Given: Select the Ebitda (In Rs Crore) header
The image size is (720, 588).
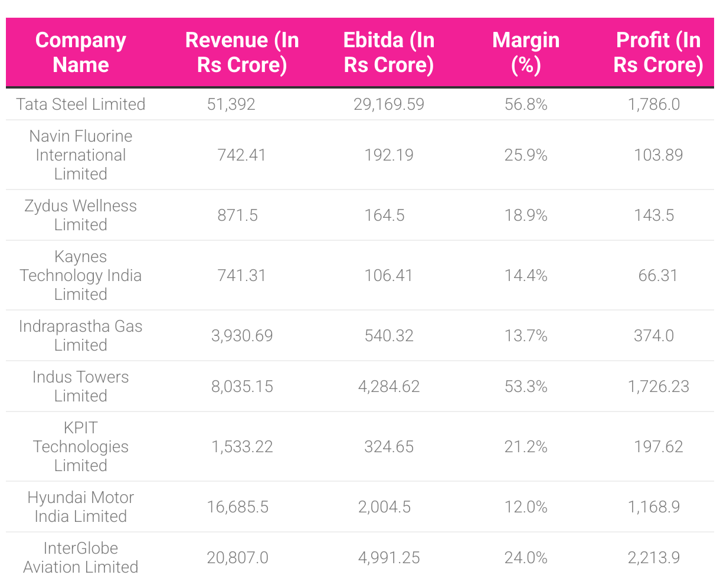Looking at the screenshot, I should 388,52.
